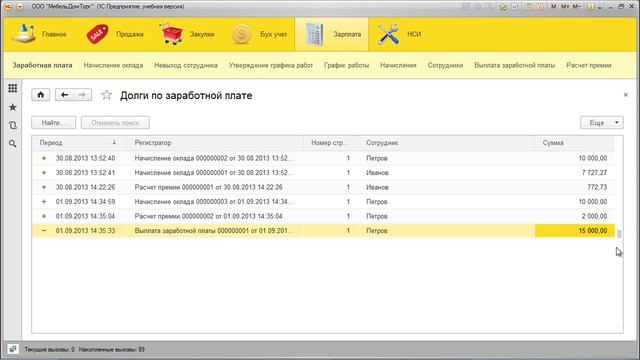
Task: Click the M+ memory add button
Action: [565, 7]
